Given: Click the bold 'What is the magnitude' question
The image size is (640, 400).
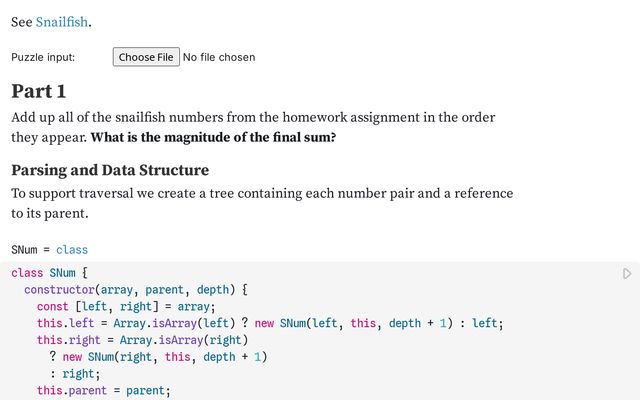Looking at the screenshot, I should pyautogui.click(x=213, y=137).
